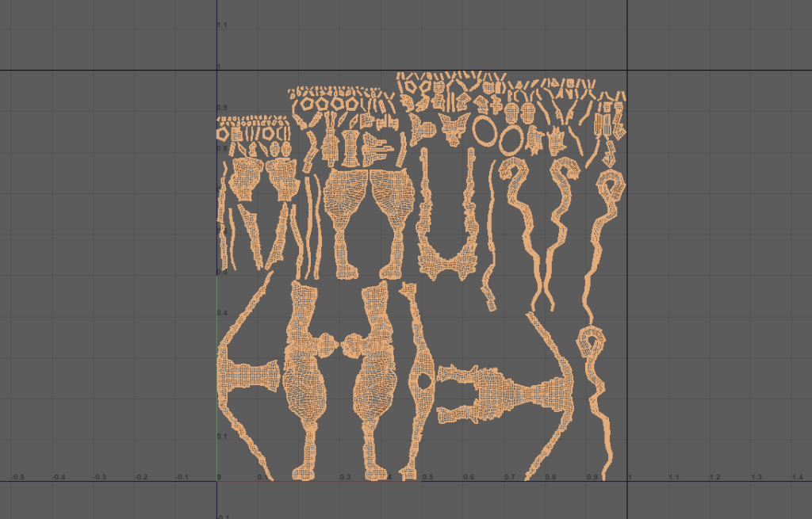Click the right cup-shaped UV shell, upper left

pos(283,180)
